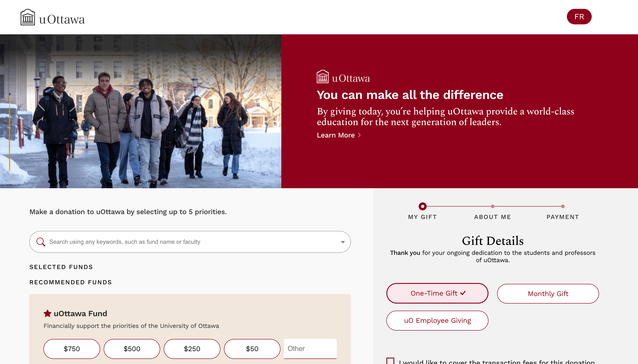Click the uOttawa logo in the header

(53, 17)
